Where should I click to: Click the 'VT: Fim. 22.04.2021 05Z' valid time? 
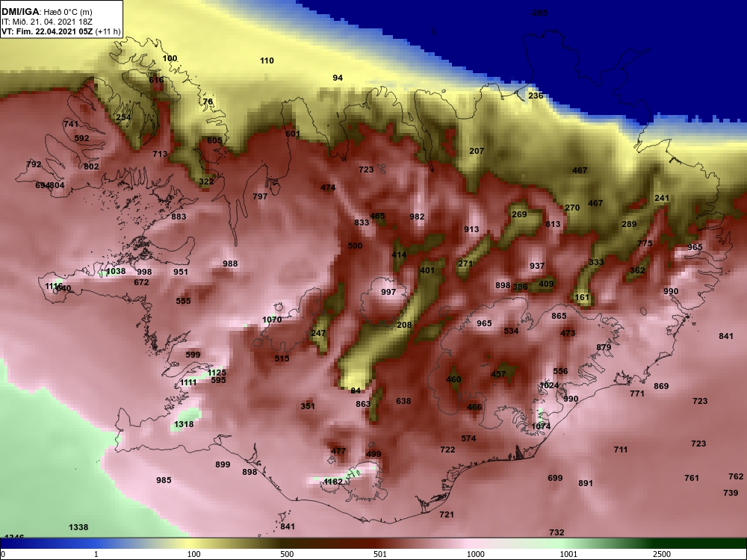point(48,32)
